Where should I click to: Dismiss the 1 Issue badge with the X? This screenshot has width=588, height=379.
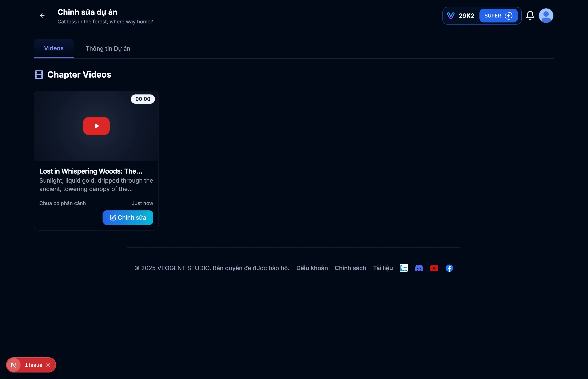click(x=49, y=365)
